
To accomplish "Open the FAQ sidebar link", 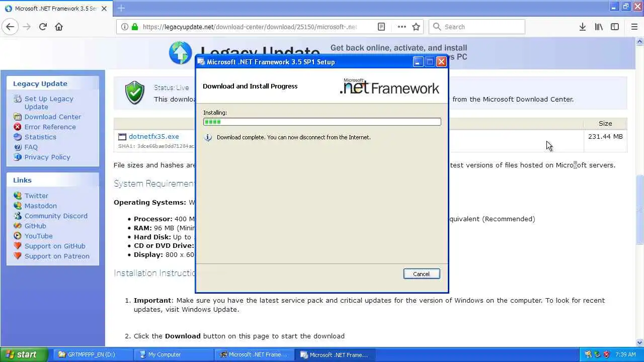I will tap(31, 147).
